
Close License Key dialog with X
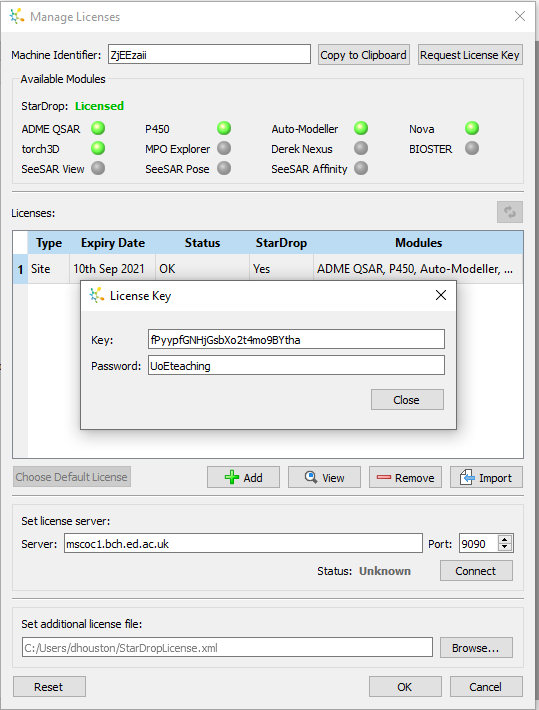tap(441, 295)
